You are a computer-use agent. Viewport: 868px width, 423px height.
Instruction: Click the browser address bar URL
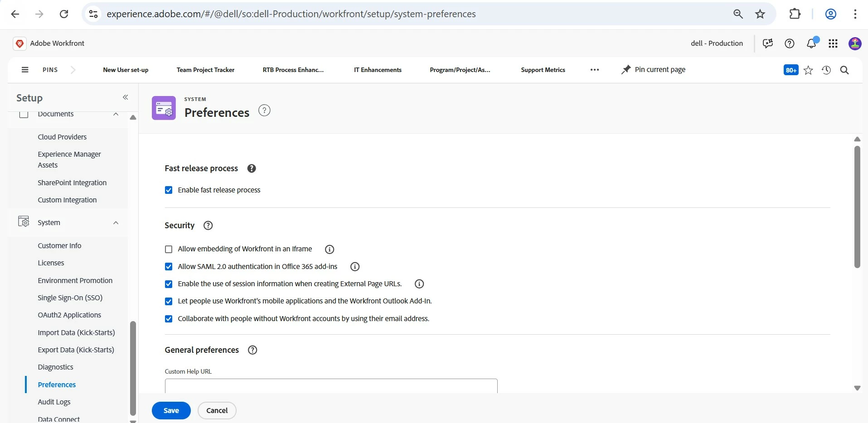[x=291, y=14]
